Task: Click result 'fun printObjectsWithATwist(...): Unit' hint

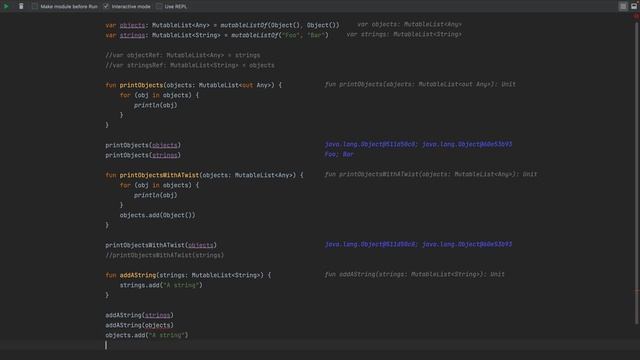Action: click(x=431, y=174)
